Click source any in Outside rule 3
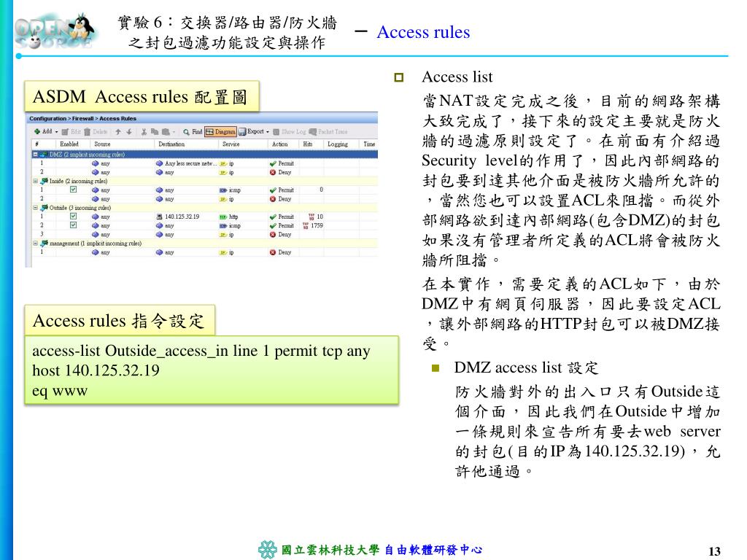The width and height of the screenshot is (747, 560). 101,235
